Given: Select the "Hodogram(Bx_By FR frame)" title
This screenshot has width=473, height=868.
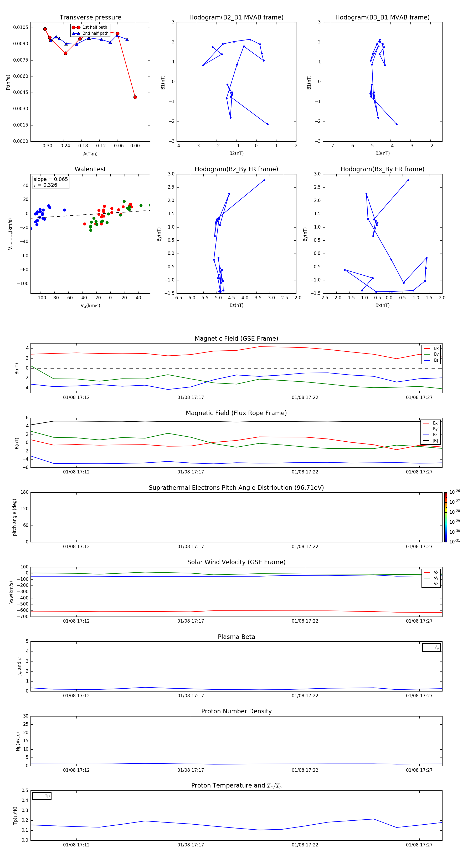Looking at the screenshot, I should [382, 169].
